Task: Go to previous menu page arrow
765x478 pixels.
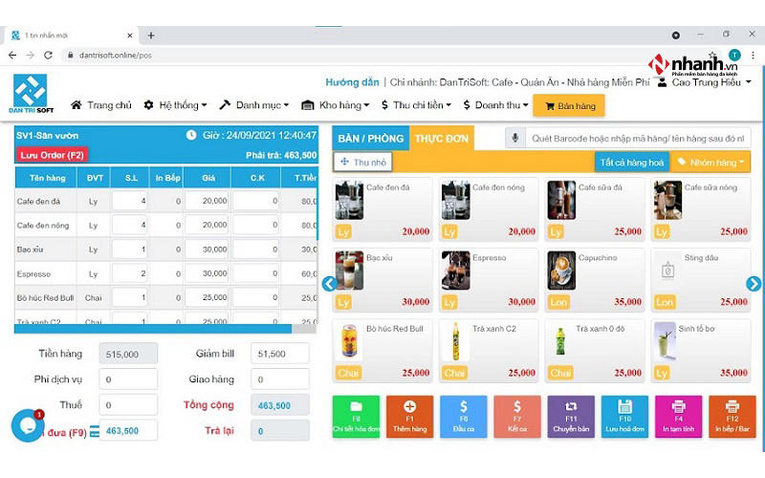Action: [329, 283]
